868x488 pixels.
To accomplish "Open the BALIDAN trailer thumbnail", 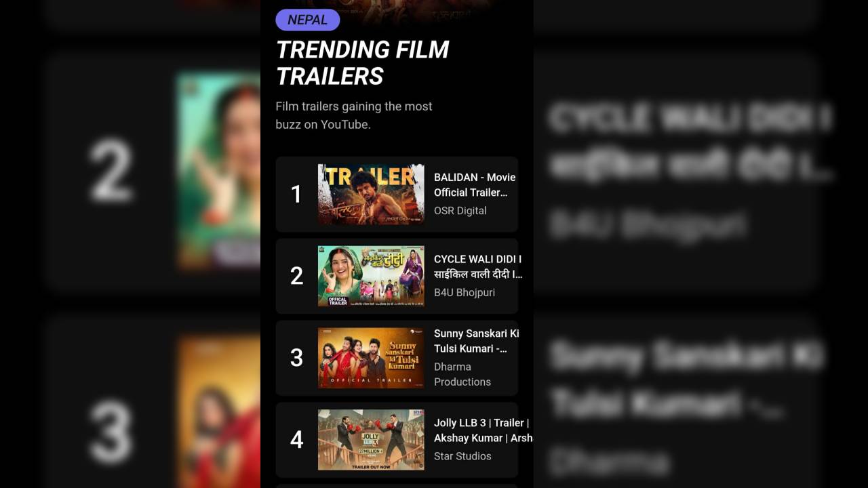I will tap(371, 194).
